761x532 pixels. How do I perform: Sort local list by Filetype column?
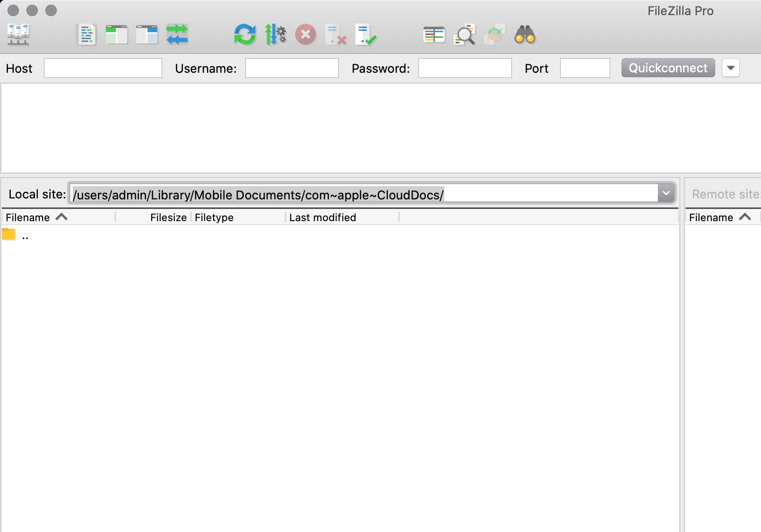238,217
